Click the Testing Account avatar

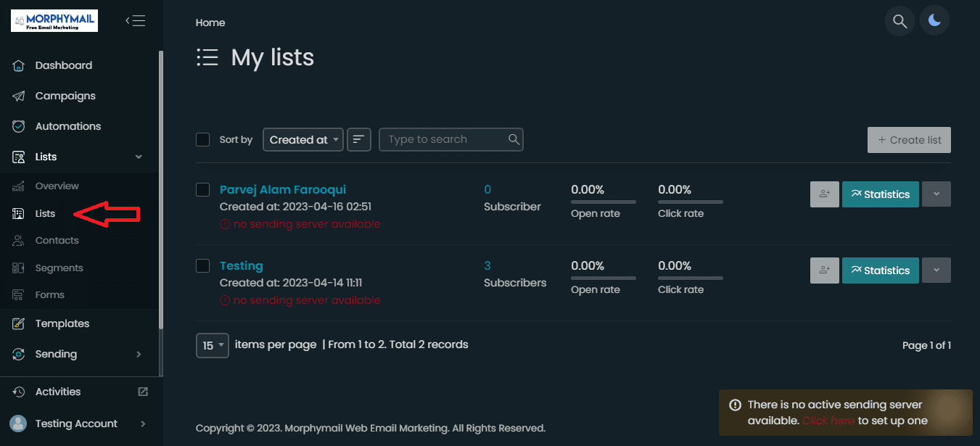coord(20,424)
